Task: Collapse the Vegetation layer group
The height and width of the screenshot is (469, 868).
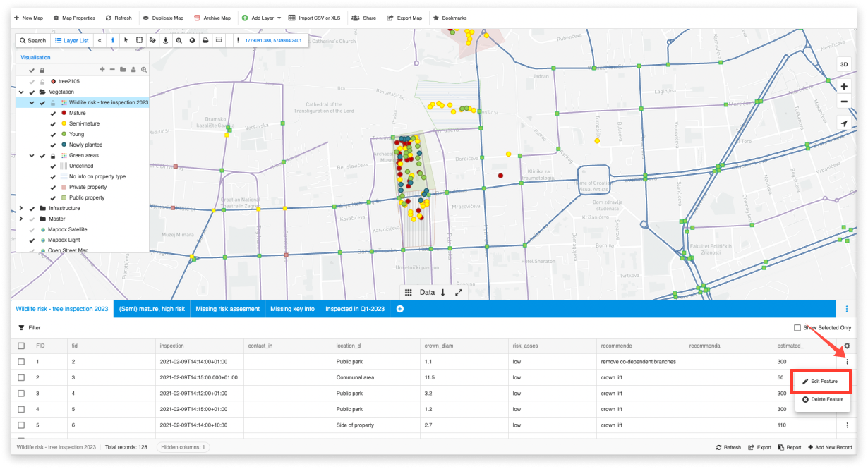Action: (22, 92)
